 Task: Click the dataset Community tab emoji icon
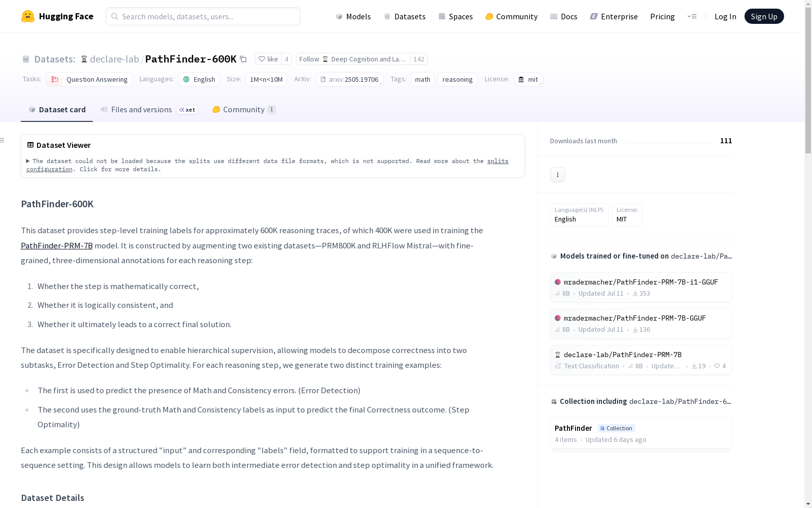[216, 109]
